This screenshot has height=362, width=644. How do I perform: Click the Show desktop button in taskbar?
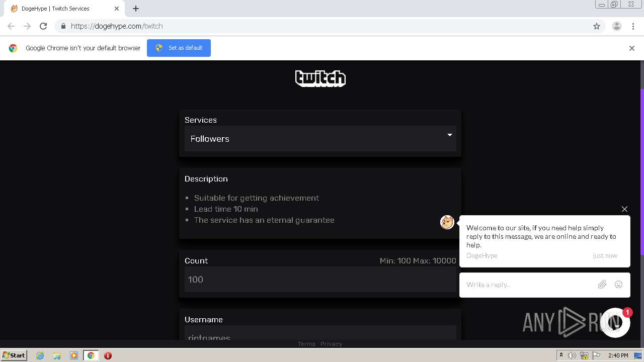click(x=638, y=355)
